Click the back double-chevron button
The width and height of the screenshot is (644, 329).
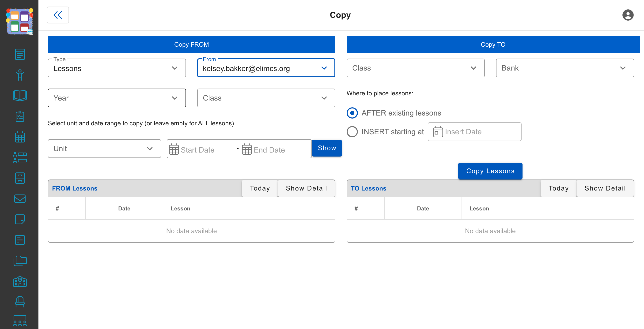point(58,15)
